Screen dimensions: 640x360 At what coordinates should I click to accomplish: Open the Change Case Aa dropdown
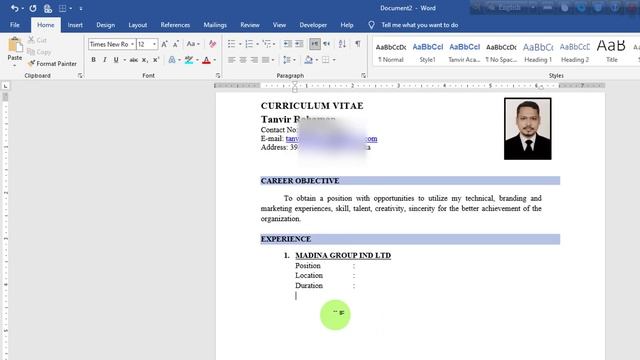[x=193, y=44]
